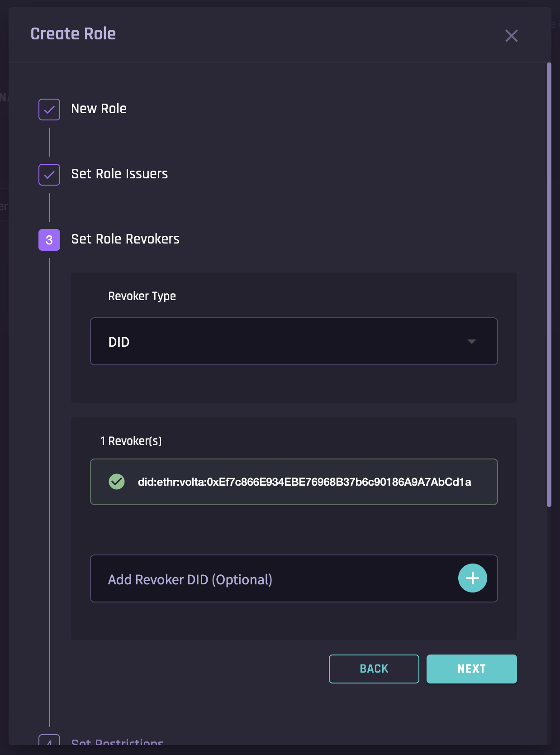
Task: Go to the New Role step label
Action: tap(99, 109)
